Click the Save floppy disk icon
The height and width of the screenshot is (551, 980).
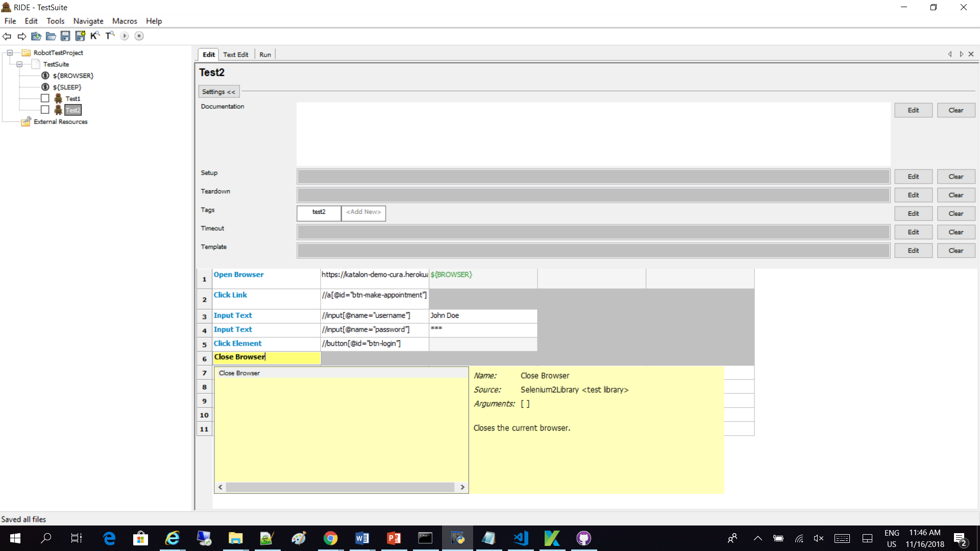click(x=65, y=36)
